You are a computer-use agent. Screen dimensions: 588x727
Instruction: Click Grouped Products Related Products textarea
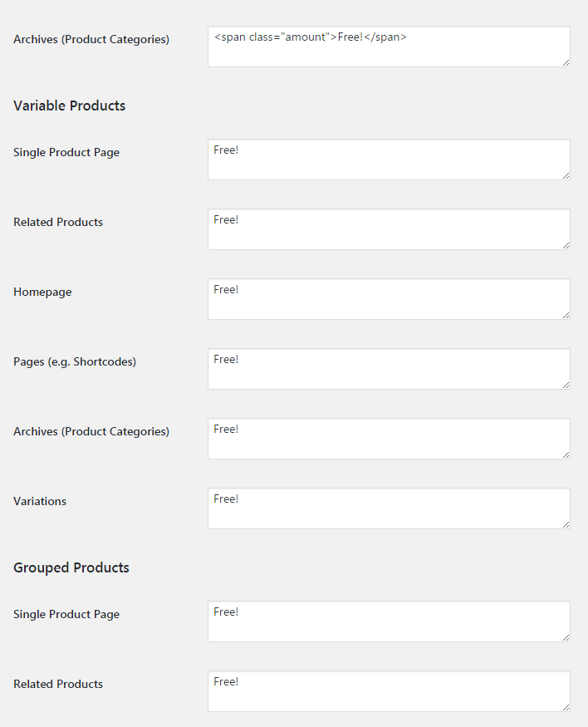389,691
